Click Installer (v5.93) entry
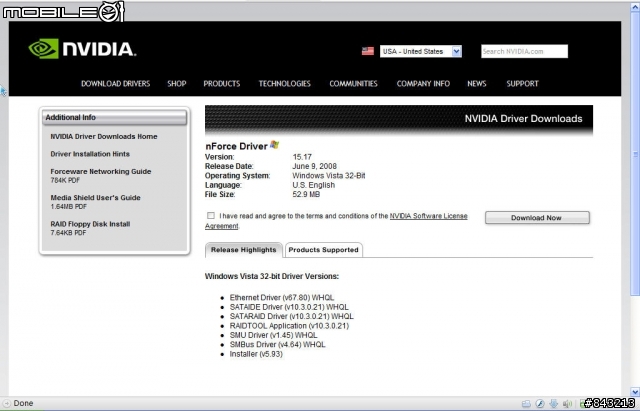Viewport: 640px width, 411px height. pyautogui.click(x=256, y=354)
